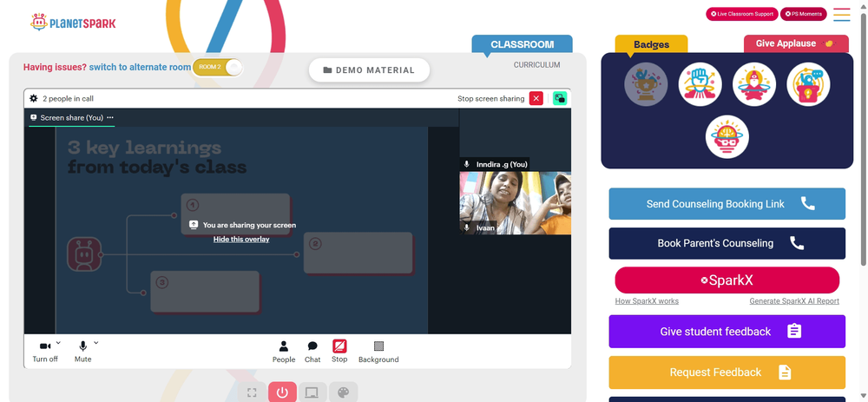Click the participant video thumbnail
Image resolution: width=868 pixels, height=402 pixels.
coord(515,202)
